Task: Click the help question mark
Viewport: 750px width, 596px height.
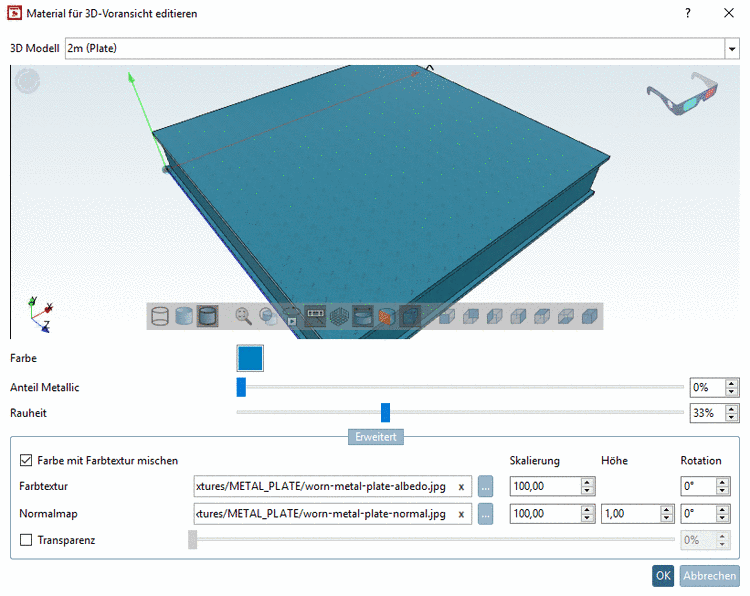Action: tap(688, 13)
